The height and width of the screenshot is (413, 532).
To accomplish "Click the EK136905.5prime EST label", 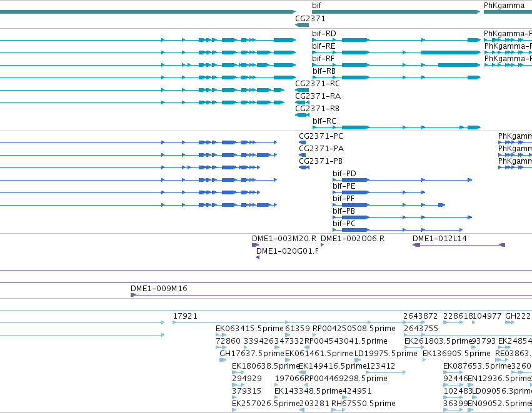I will 457,354.
